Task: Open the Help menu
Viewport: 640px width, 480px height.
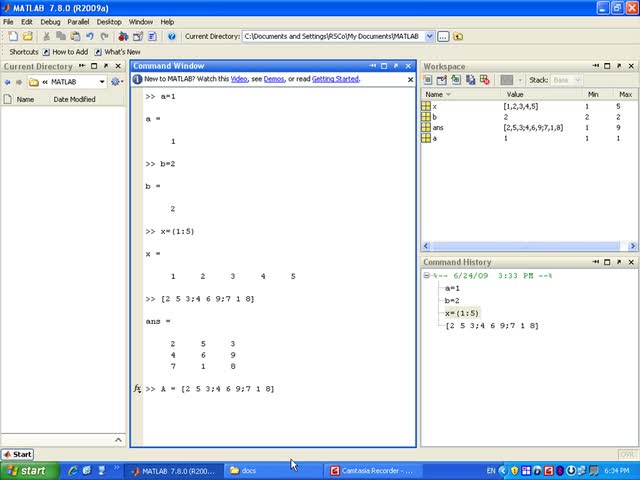Action: [167, 22]
